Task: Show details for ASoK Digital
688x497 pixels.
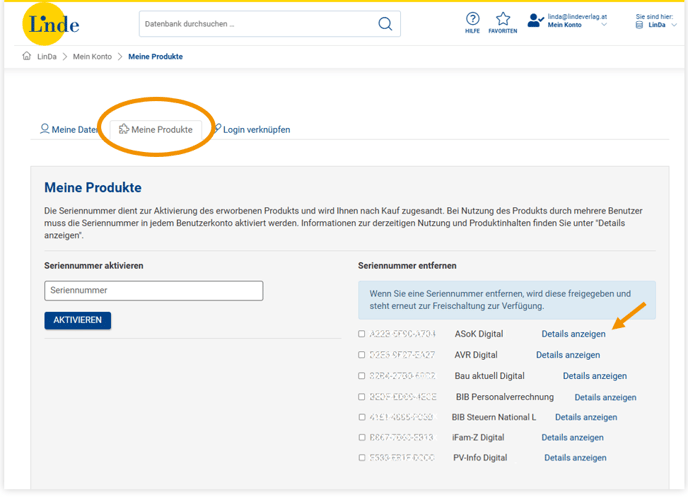Action: point(573,334)
